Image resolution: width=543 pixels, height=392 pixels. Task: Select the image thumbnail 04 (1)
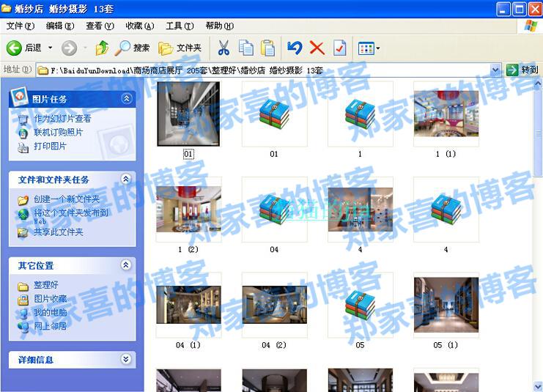pos(188,305)
